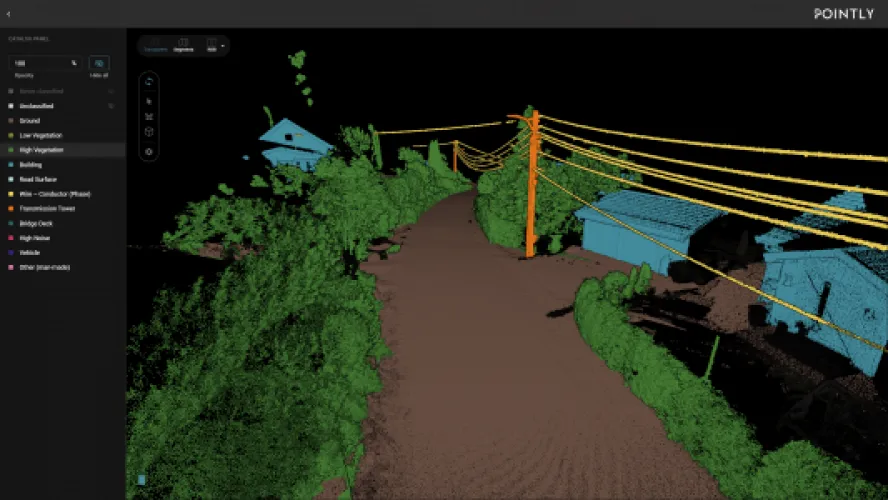888x500 pixels.
Task: Toggle visibility of Never classified class
Action: click(111, 91)
